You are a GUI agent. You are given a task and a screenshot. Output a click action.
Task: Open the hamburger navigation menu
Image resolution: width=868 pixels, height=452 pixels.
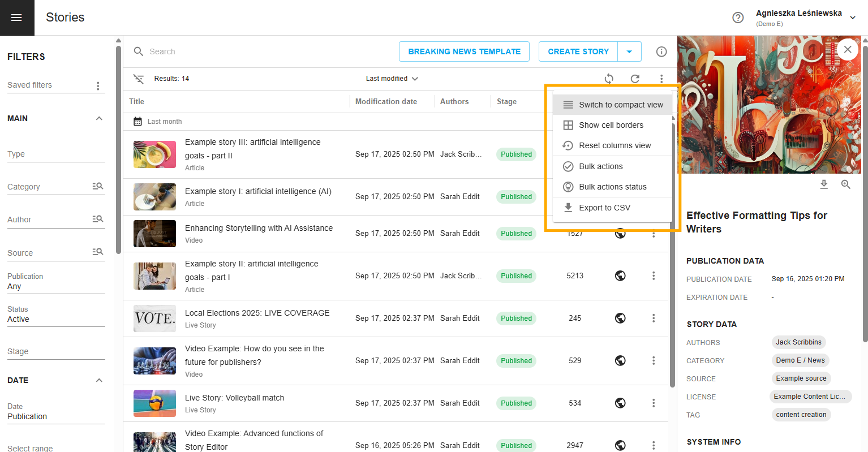16,18
